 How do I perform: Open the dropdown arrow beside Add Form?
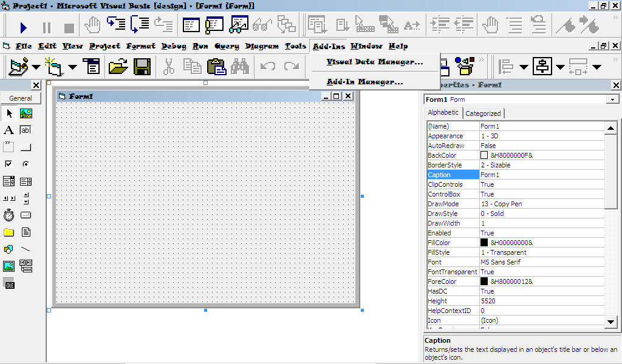[73, 67]
